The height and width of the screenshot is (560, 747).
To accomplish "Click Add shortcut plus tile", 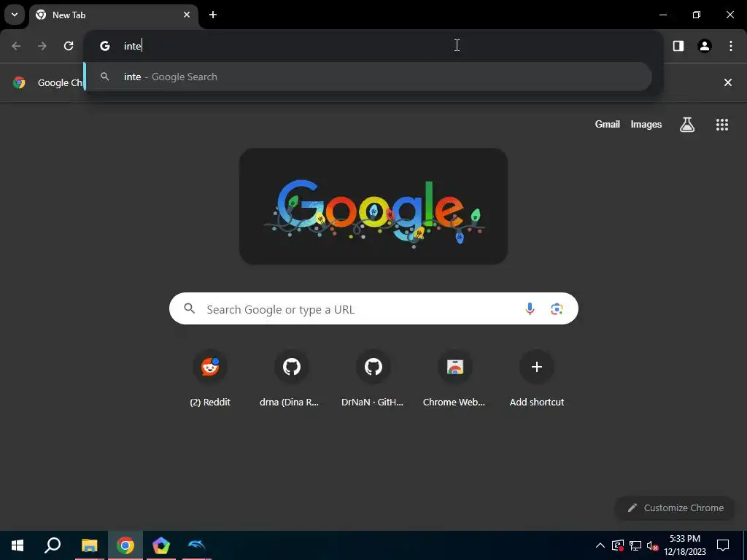I will [x=537, y=379].
